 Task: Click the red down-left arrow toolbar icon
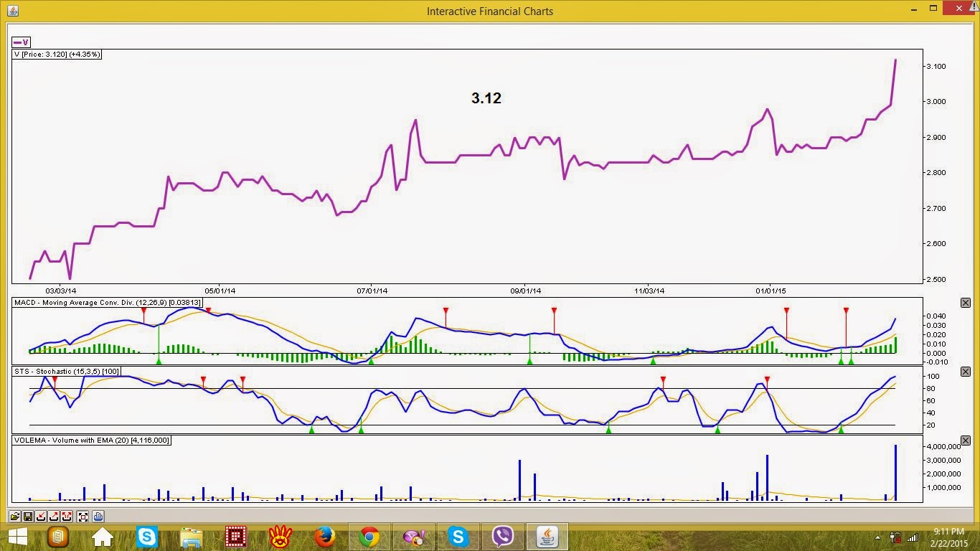click(41, 516)
